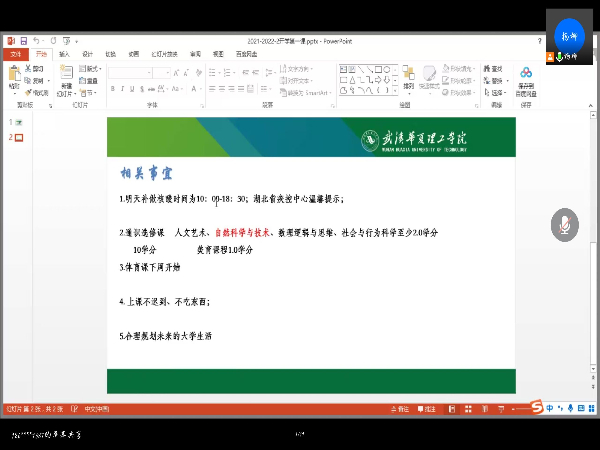Click the 查找 Find button

point(493,69)
